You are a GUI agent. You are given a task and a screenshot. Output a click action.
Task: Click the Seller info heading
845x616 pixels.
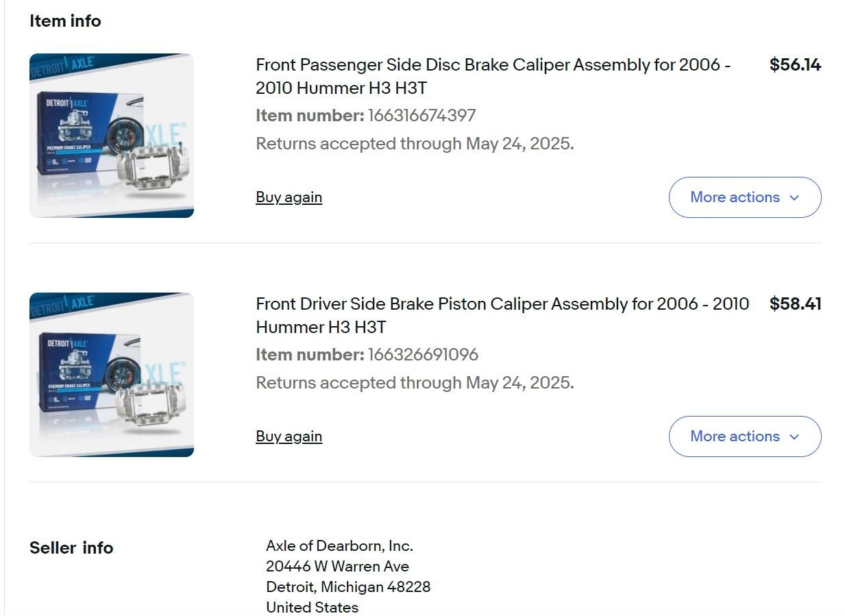[x=71, y=548]
